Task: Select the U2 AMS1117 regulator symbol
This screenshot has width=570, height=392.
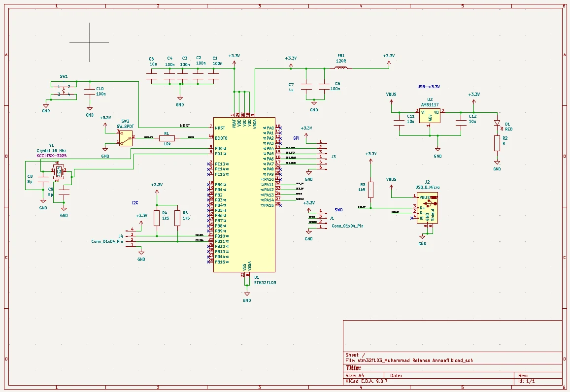Action: tap(430, 116)
